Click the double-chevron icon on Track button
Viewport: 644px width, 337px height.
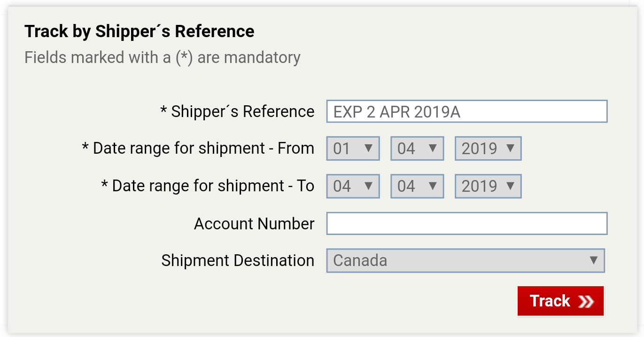tap(586, 301)
